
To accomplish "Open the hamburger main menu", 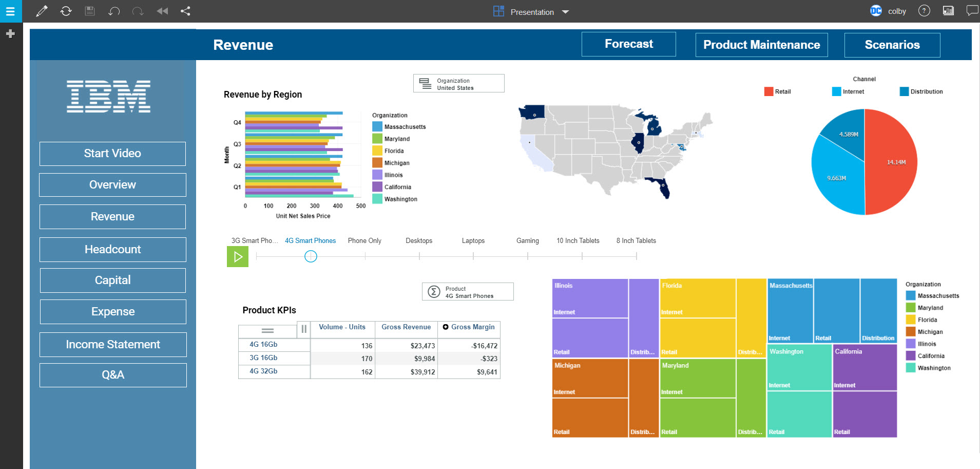I will coord(10,11).
